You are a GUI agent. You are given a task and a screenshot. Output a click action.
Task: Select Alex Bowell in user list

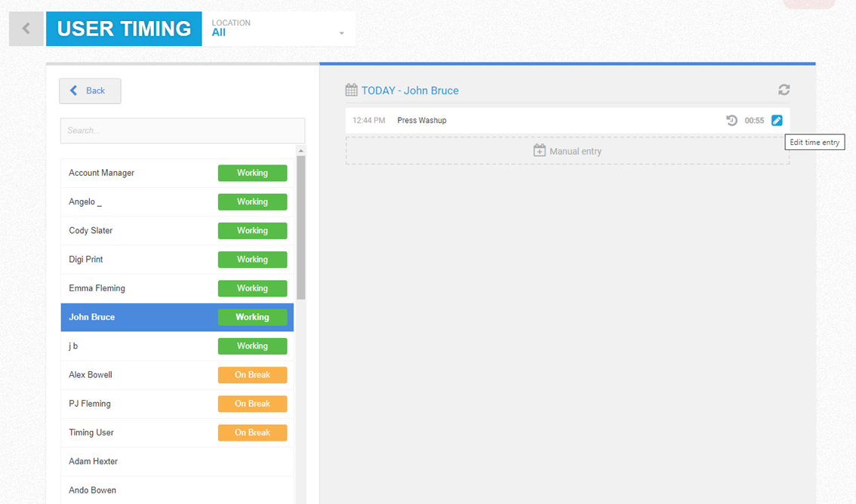coord(177,375)
